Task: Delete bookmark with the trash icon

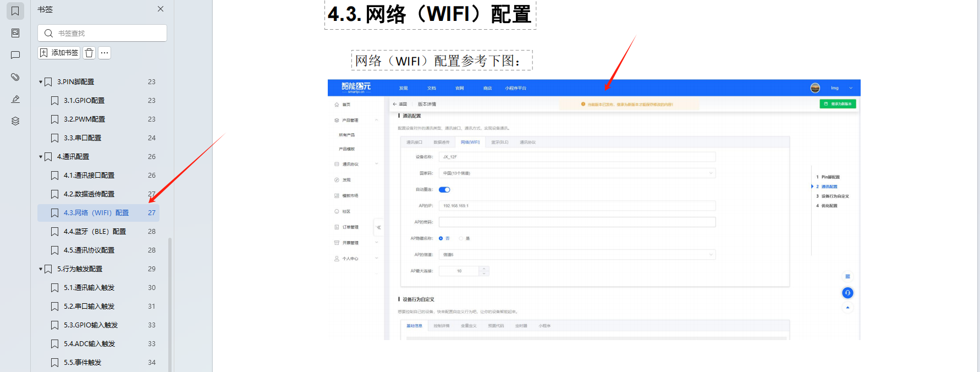Action: (89, 53)
